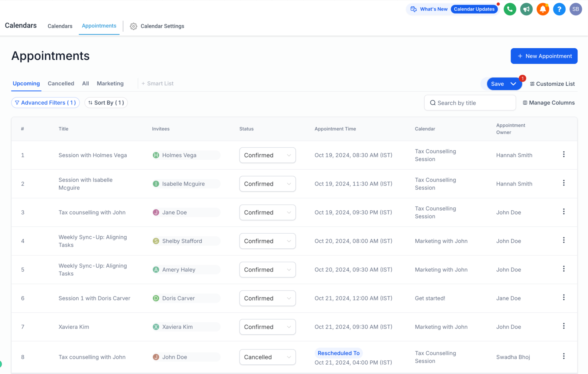Open Advanced Filters (1)
The height and width of the screenshot is (374, 588).
(x=45, y=103)
